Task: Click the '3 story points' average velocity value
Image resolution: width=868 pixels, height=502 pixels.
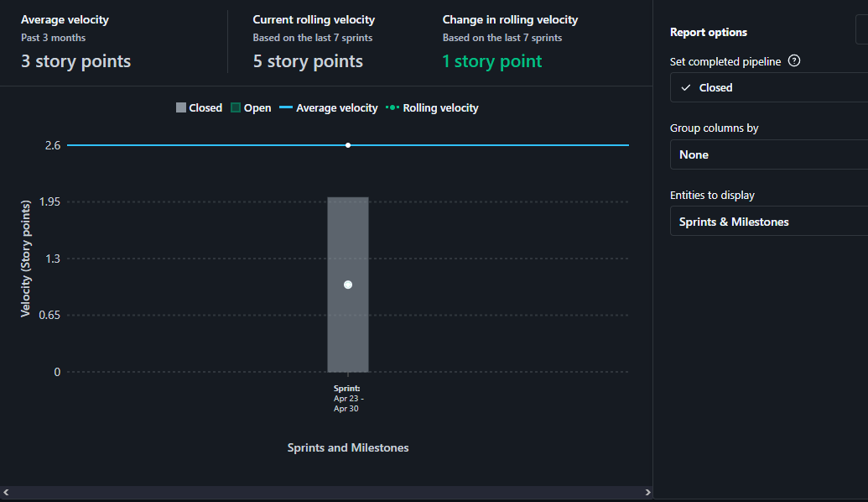Action: click(x=75, y=61)
